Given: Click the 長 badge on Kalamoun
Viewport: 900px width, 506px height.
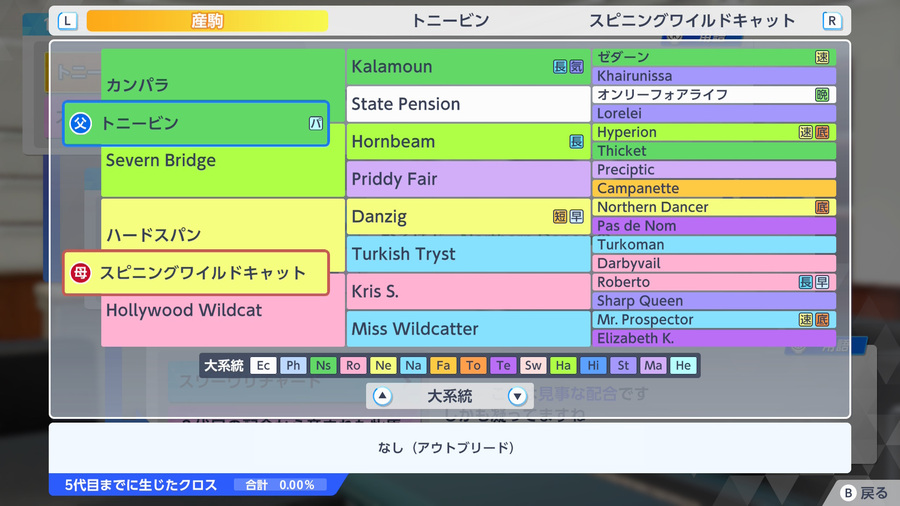Looking at the screenshot, I should click(560, 67).
